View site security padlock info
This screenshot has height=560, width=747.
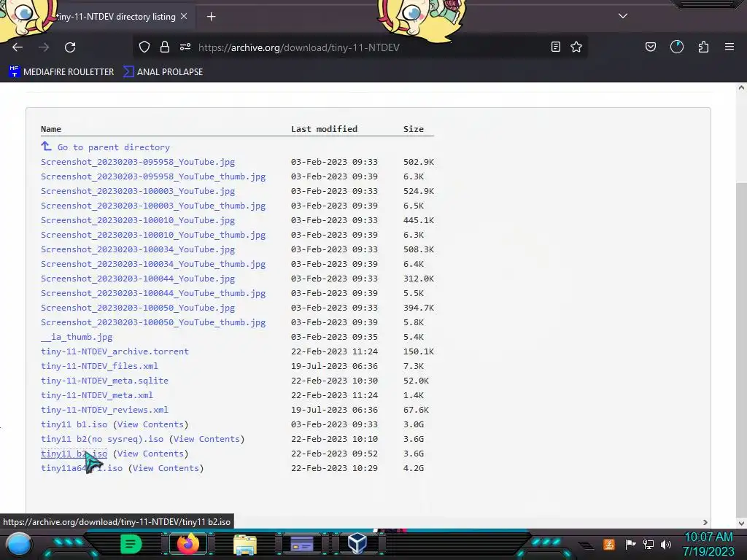click(x=165, y=47)
